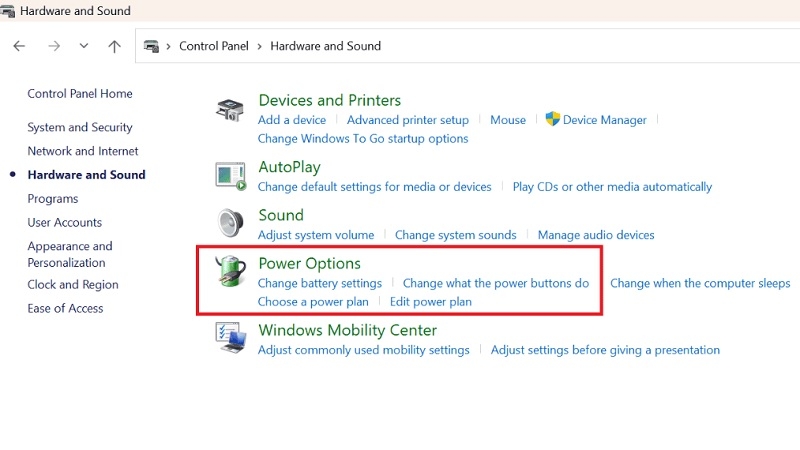800x450 pixels.
Task: Open AutoPlay heading
Action: 289,167
